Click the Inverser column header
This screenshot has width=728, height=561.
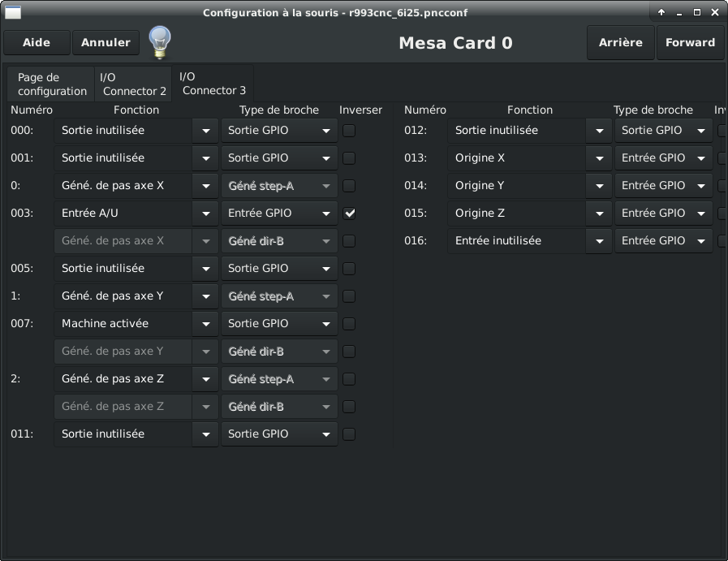(x=360, y=110)
